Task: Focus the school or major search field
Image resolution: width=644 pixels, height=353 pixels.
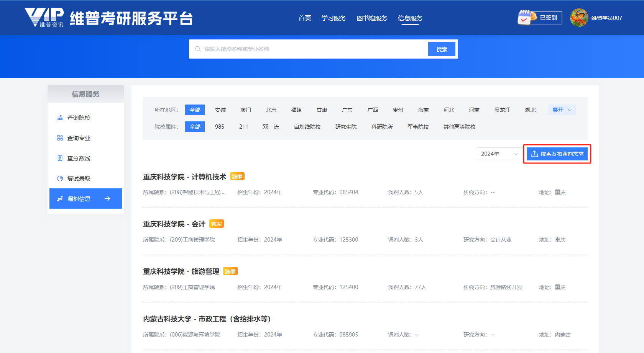Action: (309, 49)
